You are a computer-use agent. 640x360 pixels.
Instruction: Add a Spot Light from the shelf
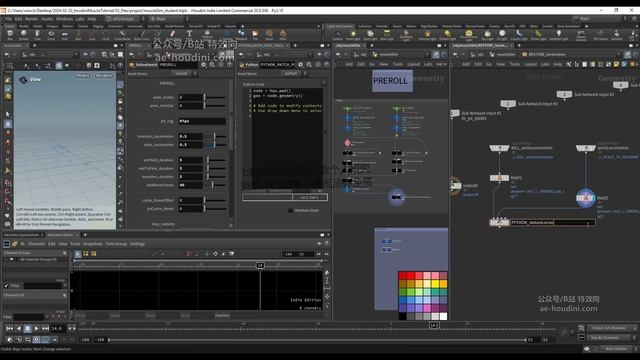coord(370,35)
